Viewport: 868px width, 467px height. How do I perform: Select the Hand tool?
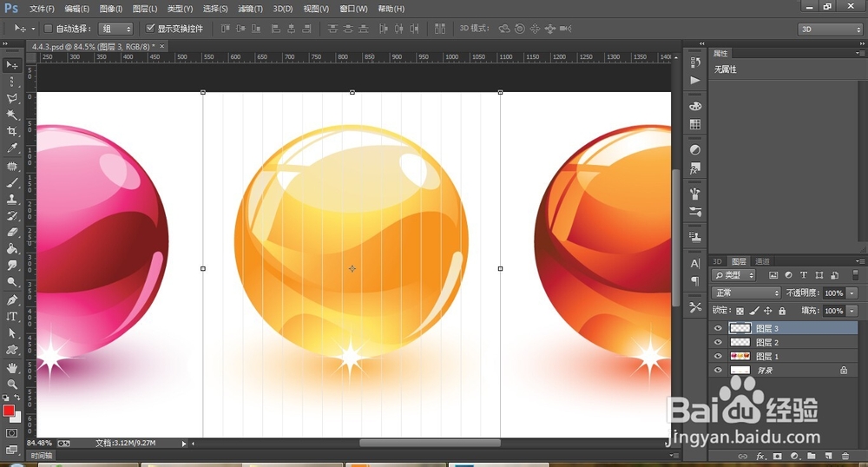(11, 368)
